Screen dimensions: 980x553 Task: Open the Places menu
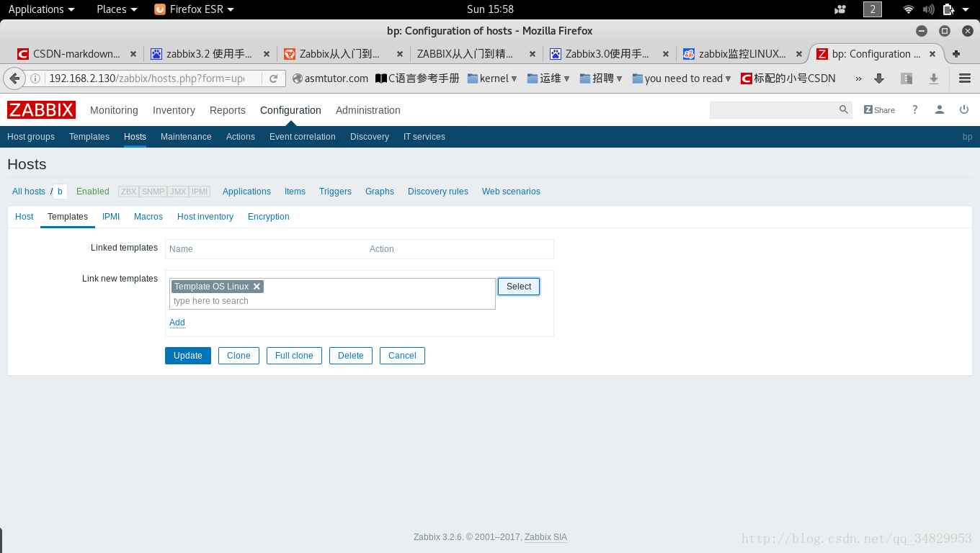tap(117, 9)
